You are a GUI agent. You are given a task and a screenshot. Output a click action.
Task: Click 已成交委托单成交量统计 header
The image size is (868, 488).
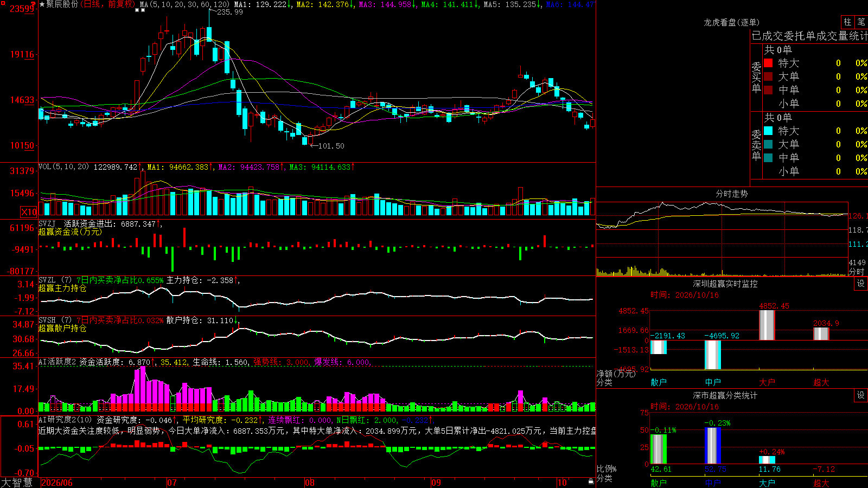pos(809,36)
